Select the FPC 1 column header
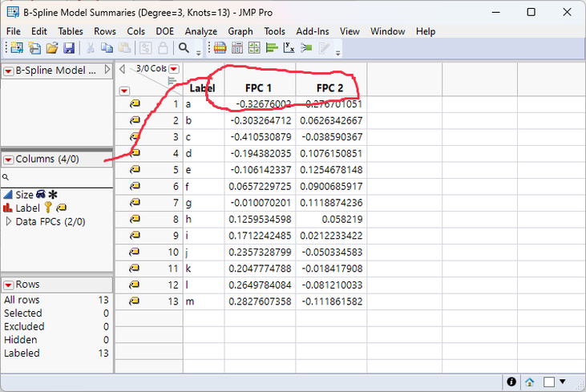Viewport: 586px width, 392px height. (260, 87)
